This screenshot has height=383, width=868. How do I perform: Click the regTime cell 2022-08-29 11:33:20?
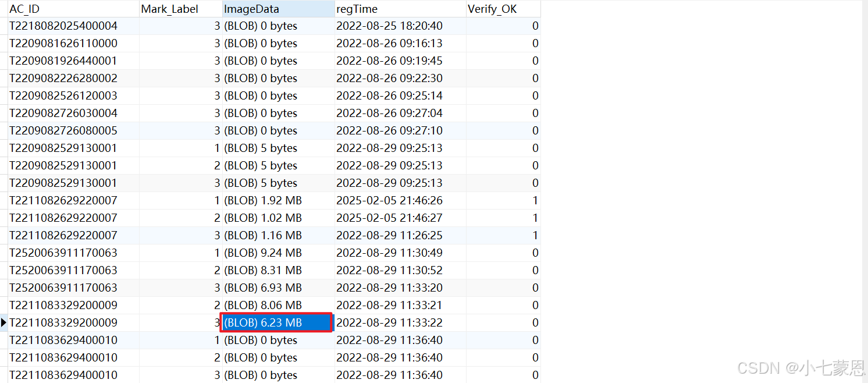[400, 288]
